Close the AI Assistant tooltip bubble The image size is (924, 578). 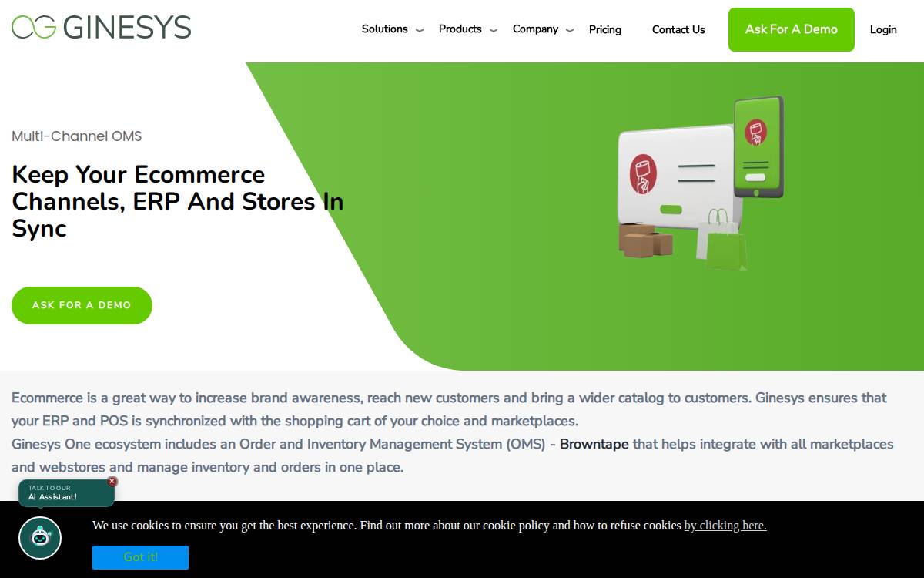[112, 482]
